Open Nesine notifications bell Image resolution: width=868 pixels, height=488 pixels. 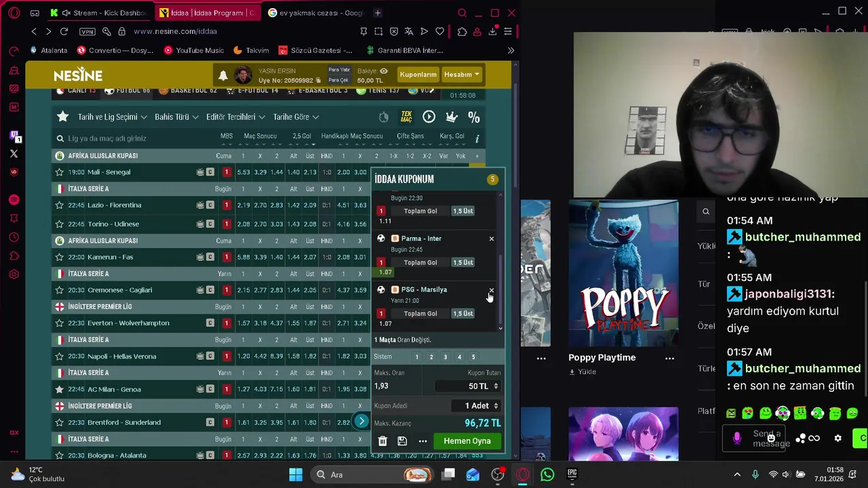pyautogui.click(x=222, y=75)
